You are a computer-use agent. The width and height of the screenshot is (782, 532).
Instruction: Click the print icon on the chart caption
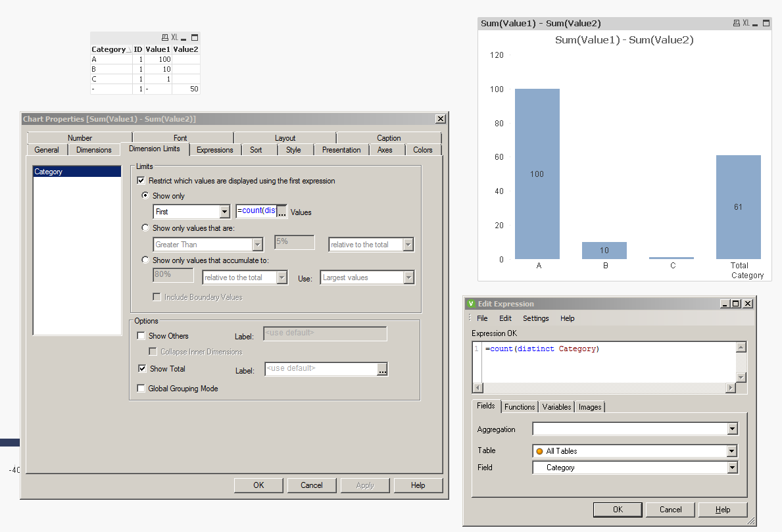(x=737, y=24)
